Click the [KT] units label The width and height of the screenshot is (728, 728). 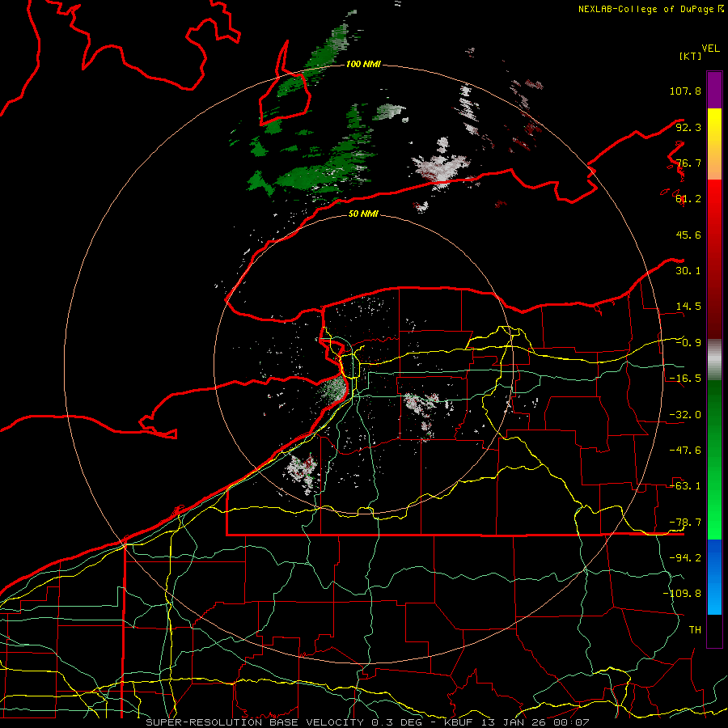(691, 56)
